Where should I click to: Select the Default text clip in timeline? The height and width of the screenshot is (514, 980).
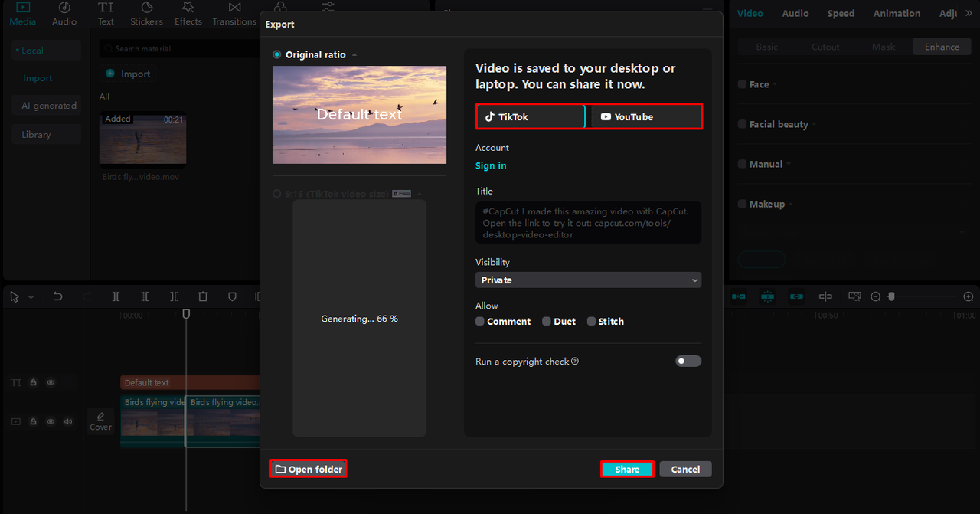tap(190, 382)
